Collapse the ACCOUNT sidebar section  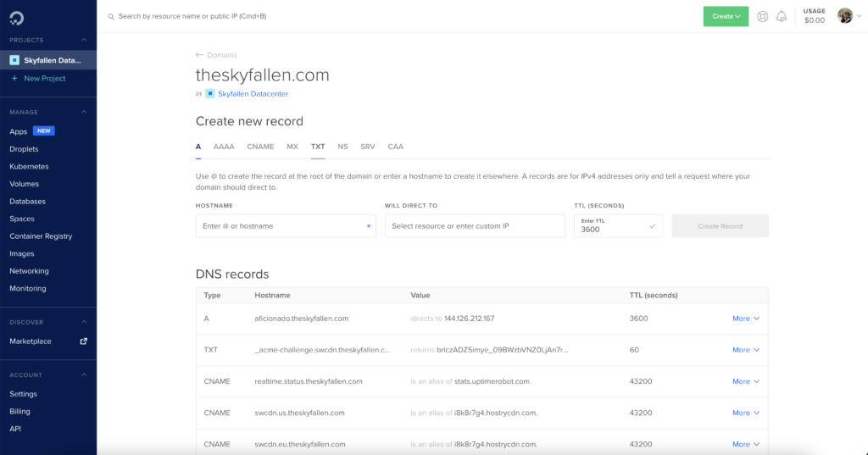coord(84,375)
